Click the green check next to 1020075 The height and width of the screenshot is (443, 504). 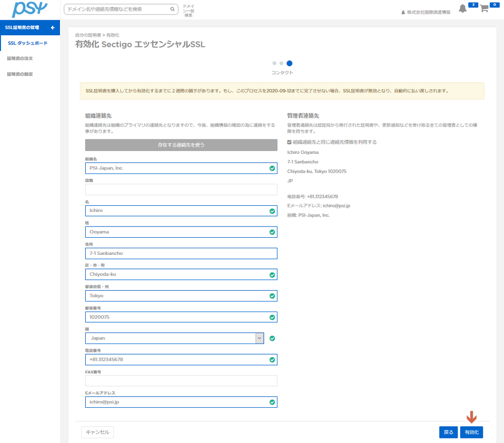click(272, 317)
